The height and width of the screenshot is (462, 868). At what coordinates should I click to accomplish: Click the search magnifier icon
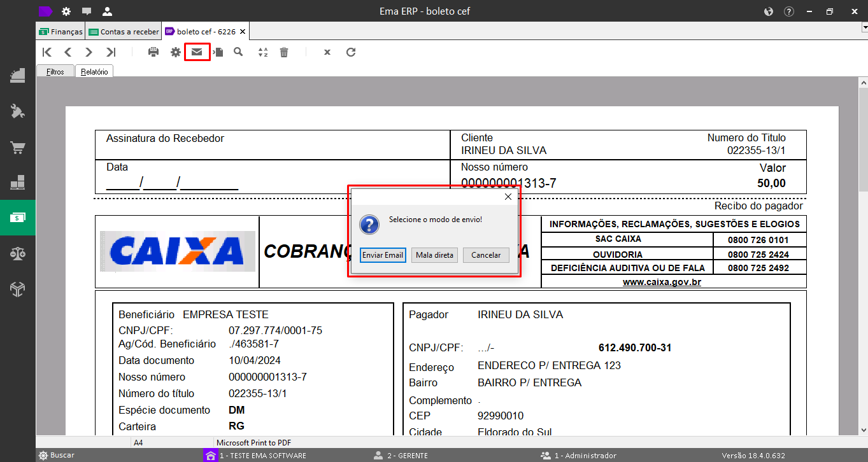pyautogui.click(x=238, y=52)
